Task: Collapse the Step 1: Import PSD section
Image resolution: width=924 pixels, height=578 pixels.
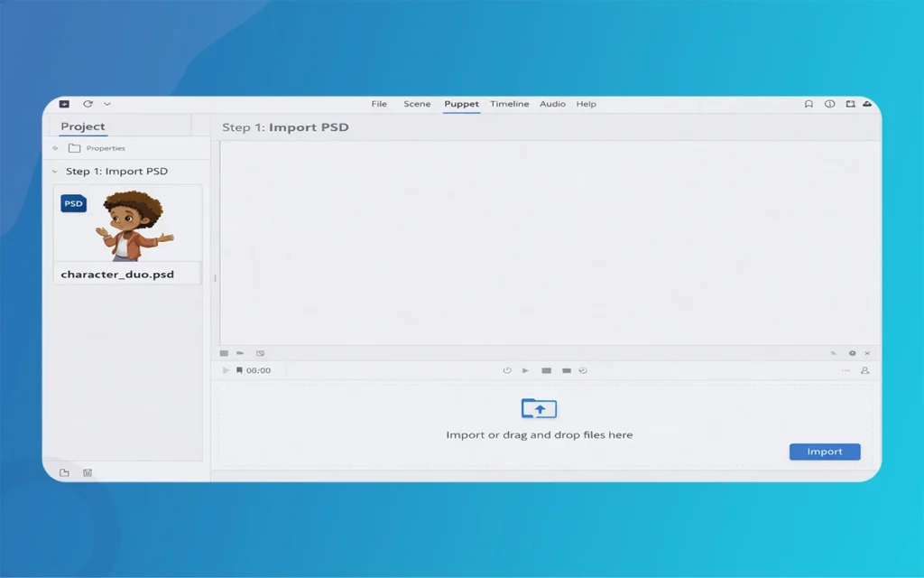Action: click(x=55, y=172)
